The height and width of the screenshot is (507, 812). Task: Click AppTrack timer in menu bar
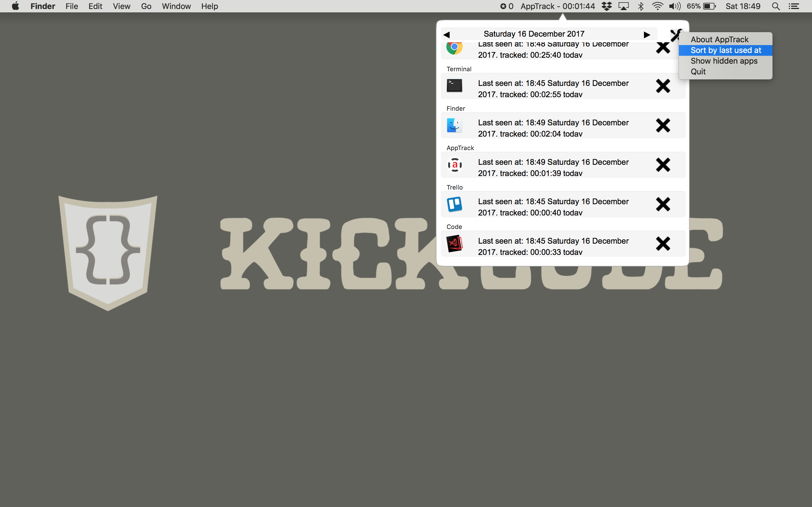[x=557, y=6]
